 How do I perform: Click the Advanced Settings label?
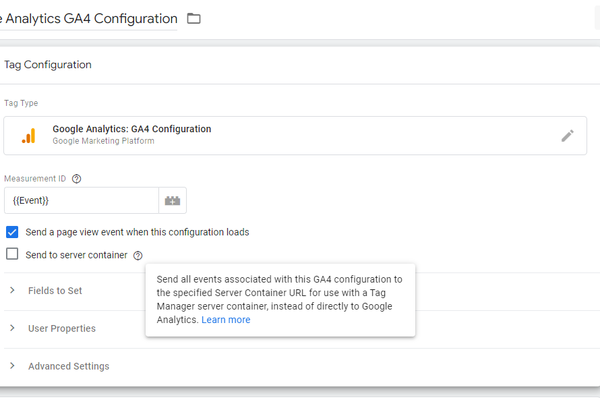coord(69,366)
